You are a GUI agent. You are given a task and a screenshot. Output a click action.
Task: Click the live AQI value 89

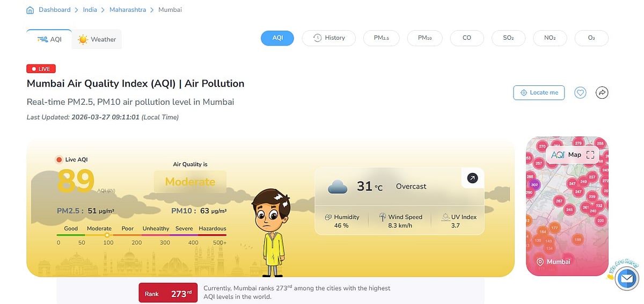[x=76, y=181]
